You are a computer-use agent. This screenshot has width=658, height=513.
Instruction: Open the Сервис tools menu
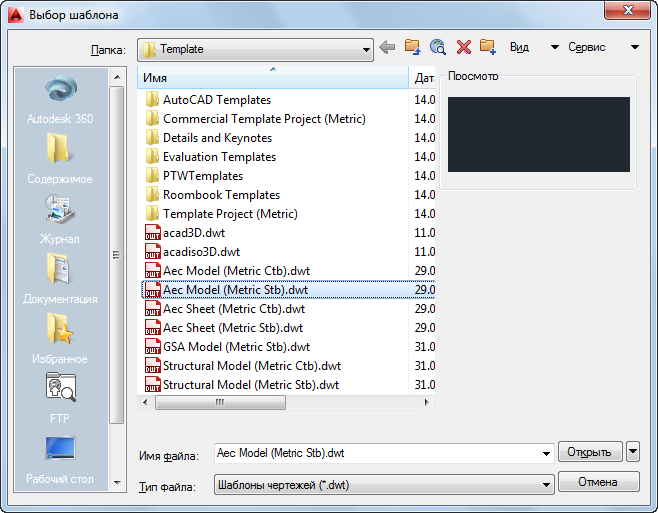[603, 47]
